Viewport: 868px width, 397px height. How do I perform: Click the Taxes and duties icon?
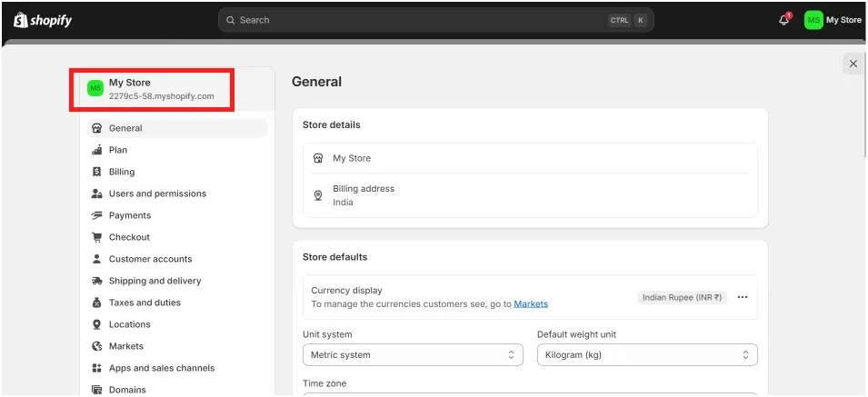[97, 303]
